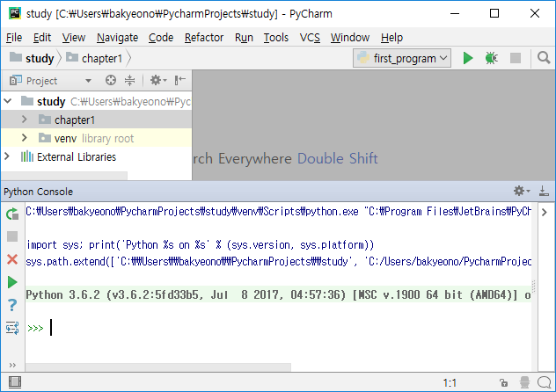Toggle read-only lock icon in status bar
556x392 pixels.
[503, 383]
